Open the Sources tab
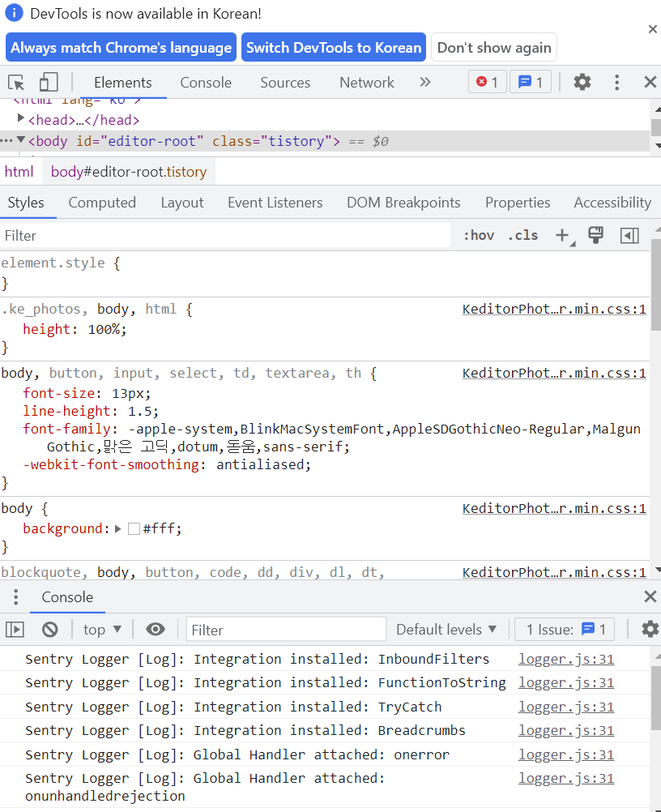 (x=285, y=83)
